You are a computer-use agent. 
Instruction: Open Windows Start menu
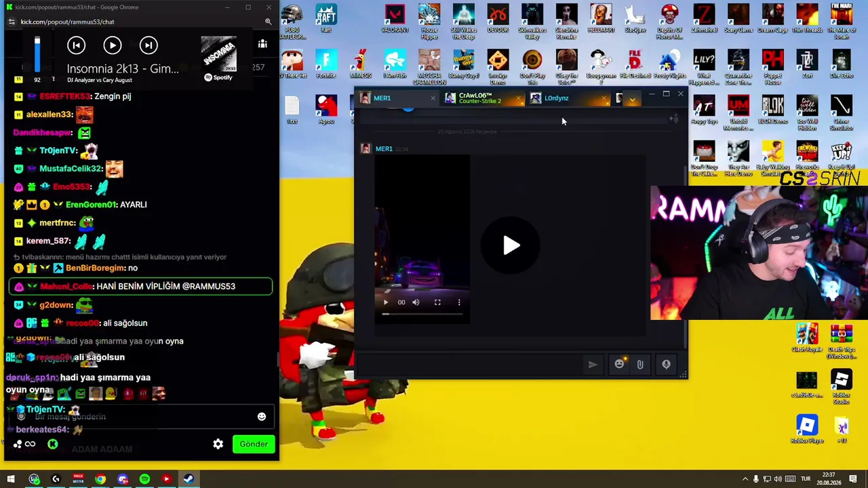coord(11,479)
